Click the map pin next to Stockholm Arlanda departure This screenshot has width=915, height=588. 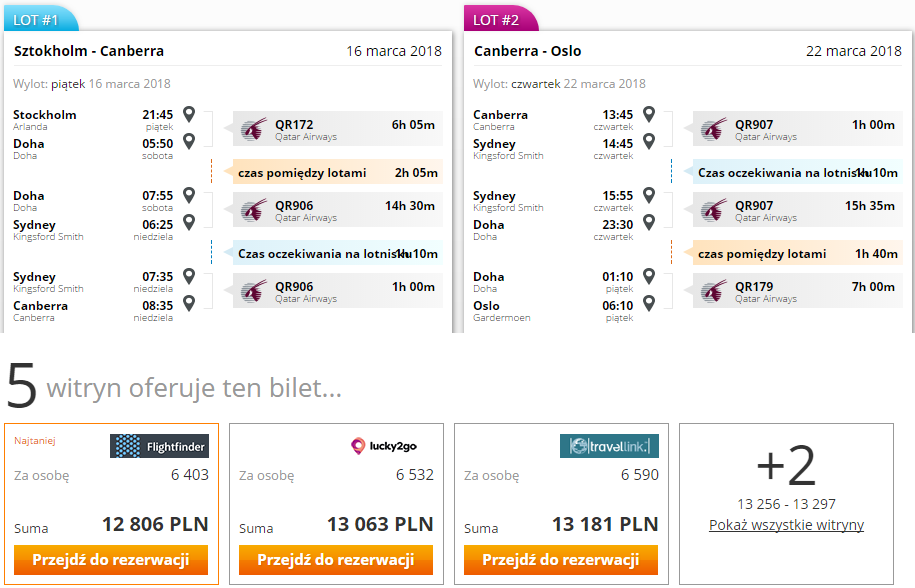point(188,114)
